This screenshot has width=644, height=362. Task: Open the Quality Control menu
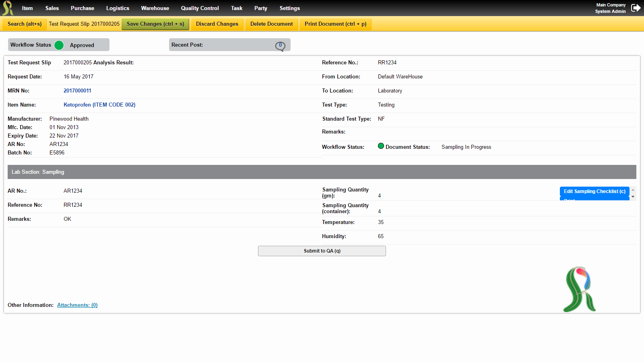click(200, 8)
